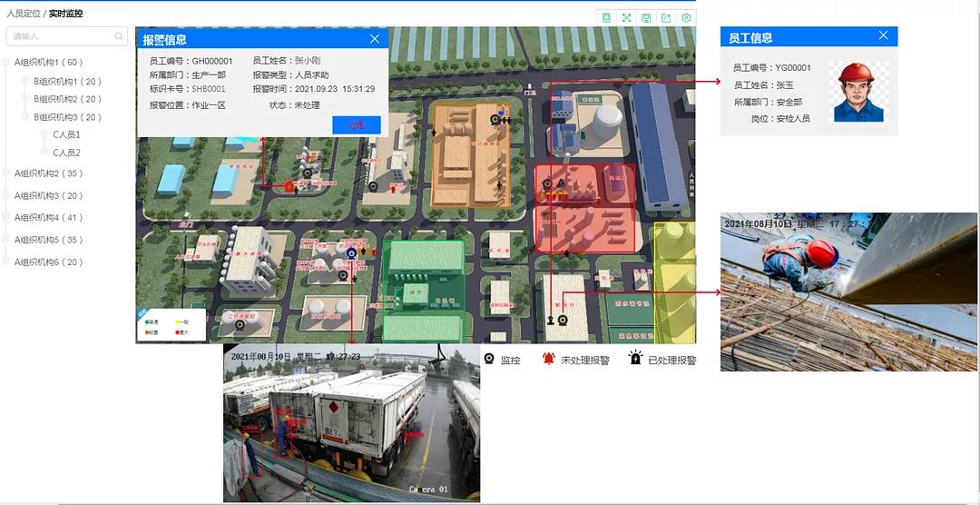The image size is (980, 505).
Task: Click the red unhandled alarm marker on the map
Action: point(289,186)
